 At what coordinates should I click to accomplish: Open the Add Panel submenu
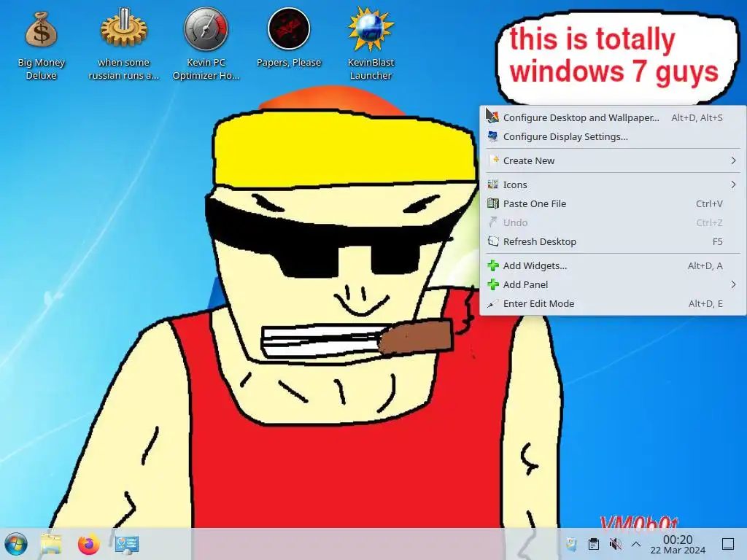pos(613,284)
